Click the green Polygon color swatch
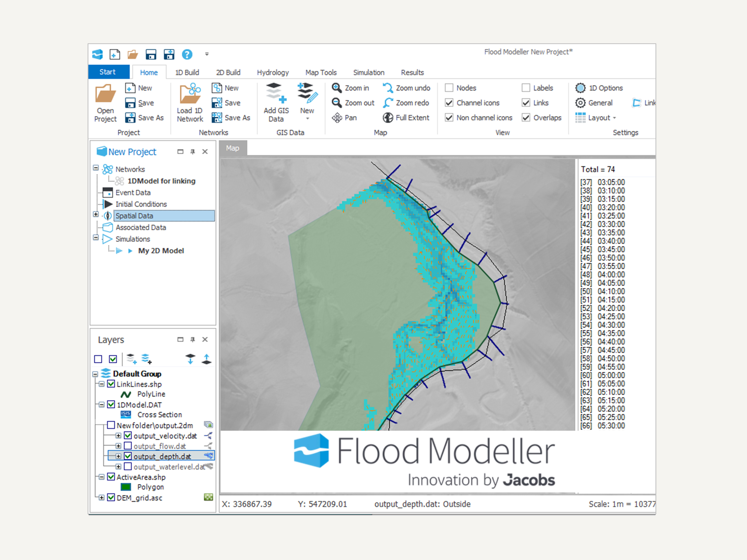This screenshot has height=560, width=747. (126, 487)
